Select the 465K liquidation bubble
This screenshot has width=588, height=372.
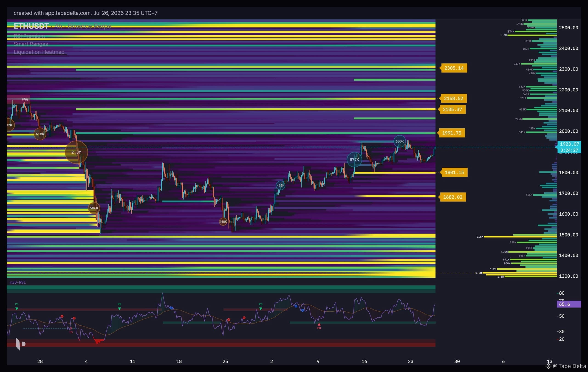tap(280, 185)
